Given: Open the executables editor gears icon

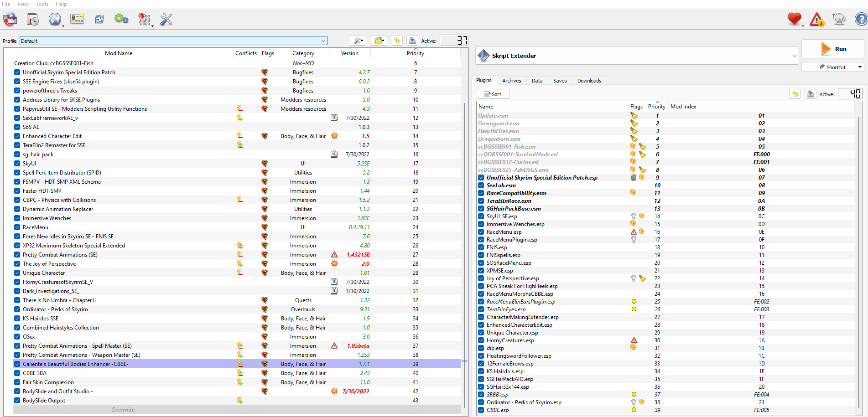Looking at the screenshot, I should point(121,19).
